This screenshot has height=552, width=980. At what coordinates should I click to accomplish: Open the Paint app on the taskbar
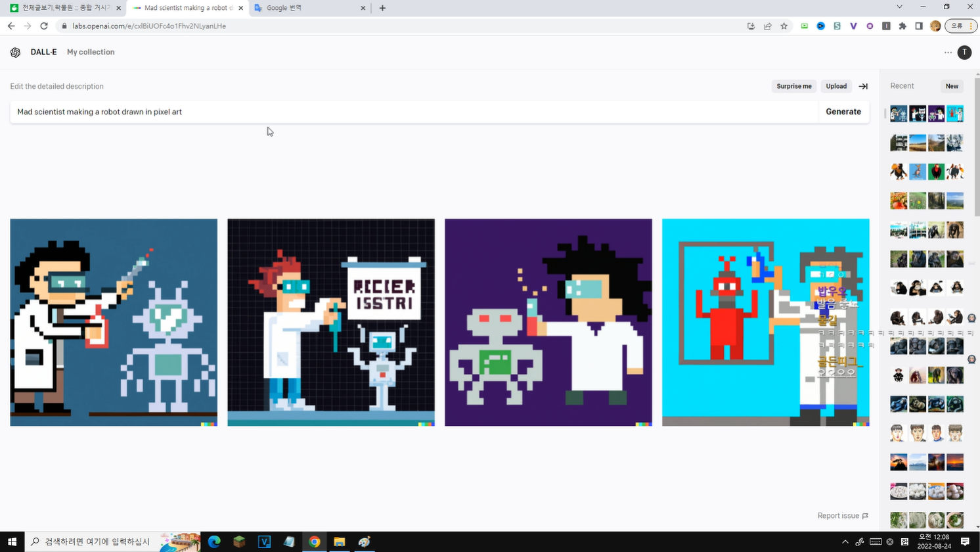(x=365, y=542)
